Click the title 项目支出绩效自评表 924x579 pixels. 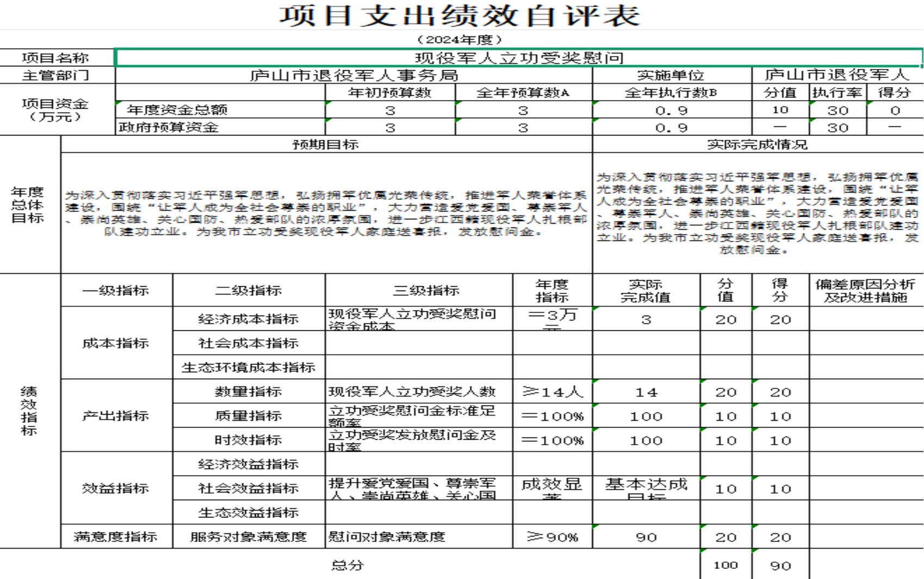pos(460,16)
